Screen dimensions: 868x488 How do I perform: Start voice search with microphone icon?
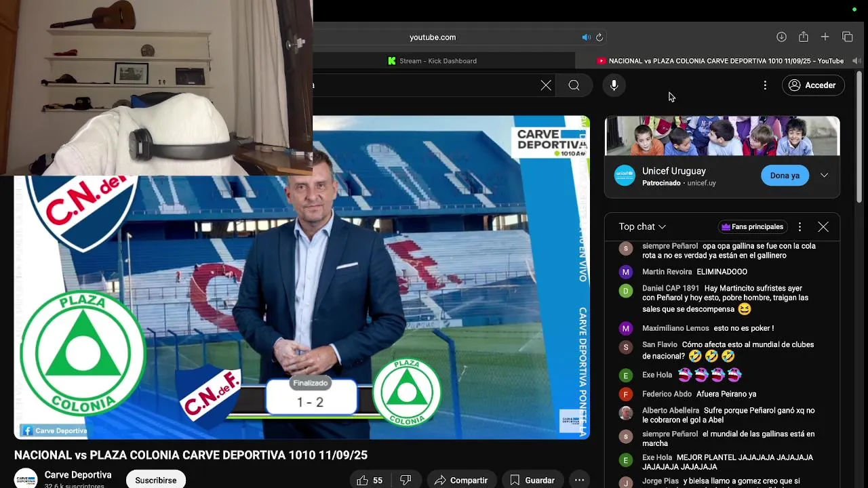614,85
